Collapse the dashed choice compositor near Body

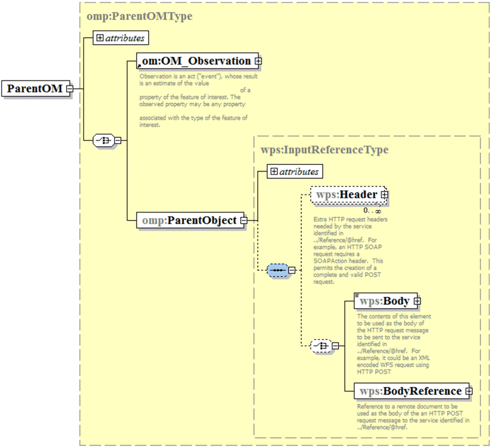pos(335,345)
